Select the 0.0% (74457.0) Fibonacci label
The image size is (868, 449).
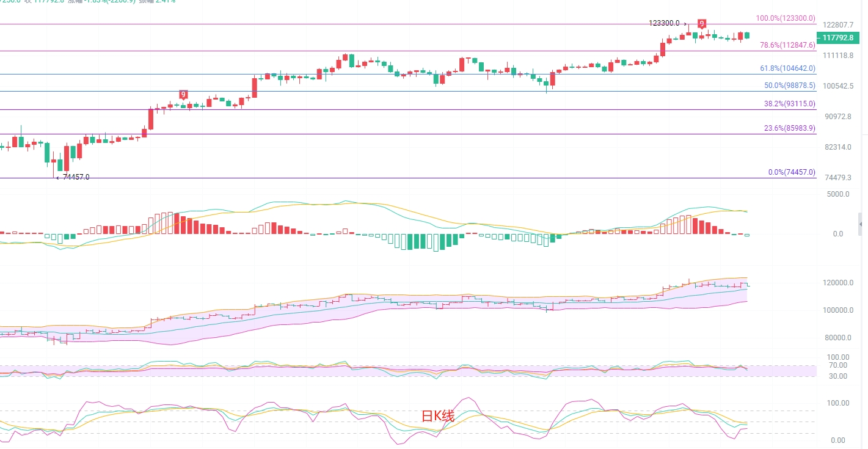pos(791,172)
